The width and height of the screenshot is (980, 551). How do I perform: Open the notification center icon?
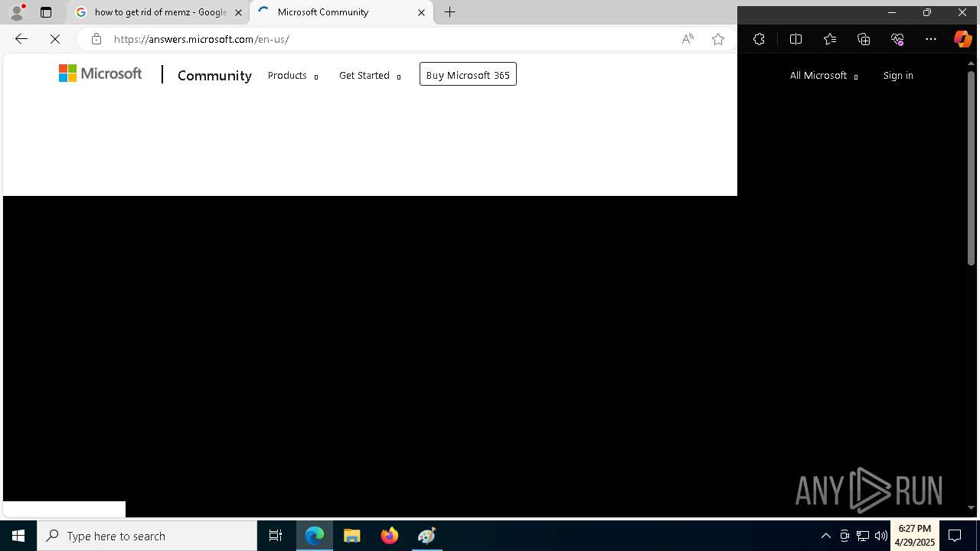coord(955,536)
